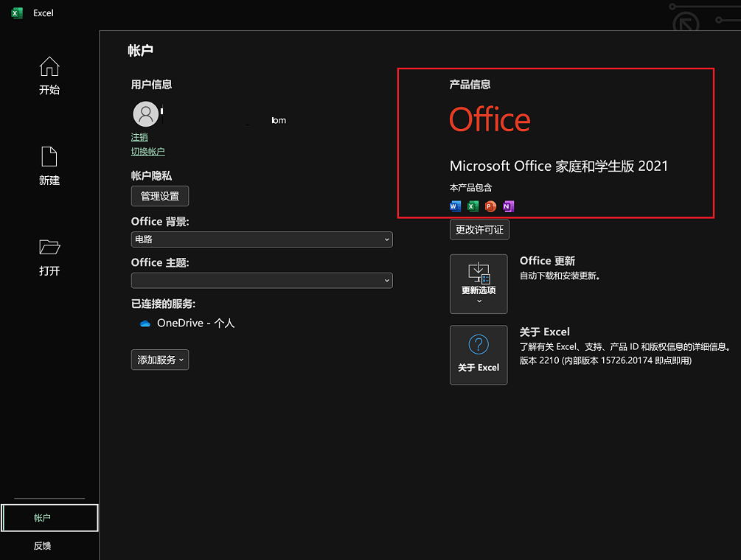Click the Excel logo in title bar
741x560 pixels.
(x=17, y=13)
